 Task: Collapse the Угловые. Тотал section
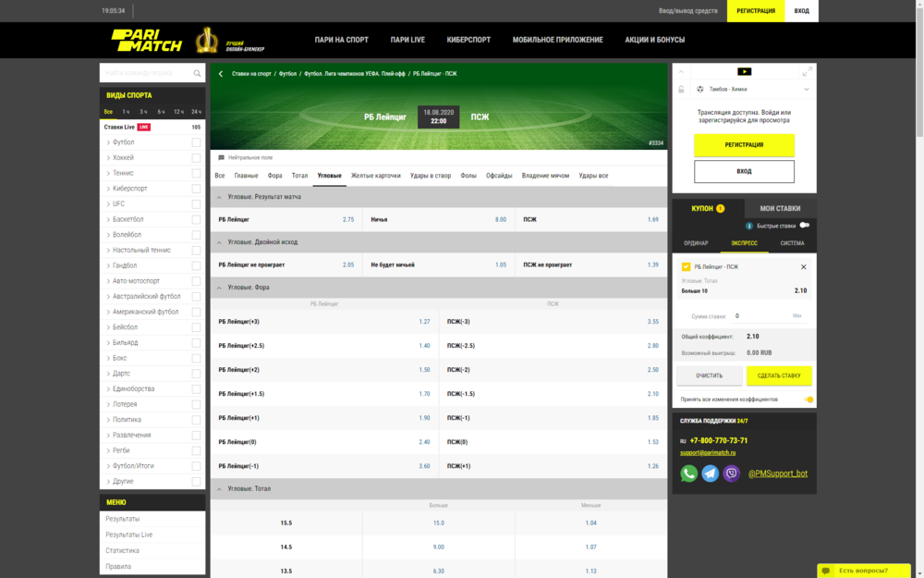click(219, 489)
